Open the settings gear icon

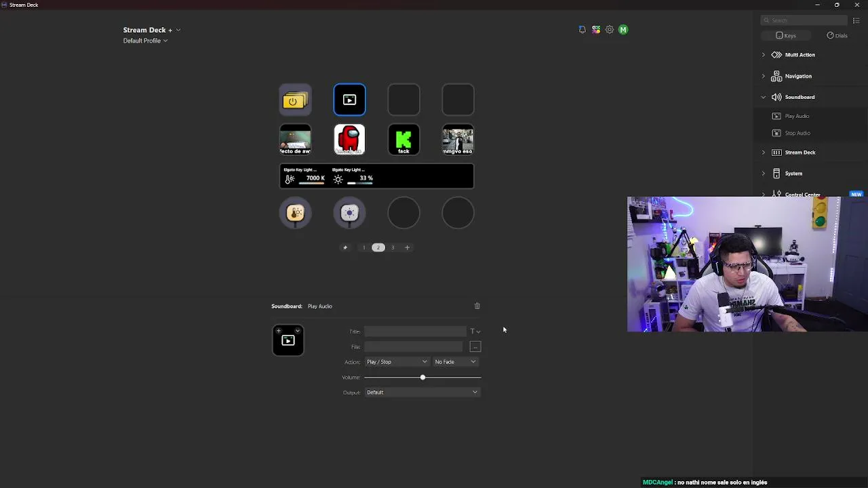[610, 30]
